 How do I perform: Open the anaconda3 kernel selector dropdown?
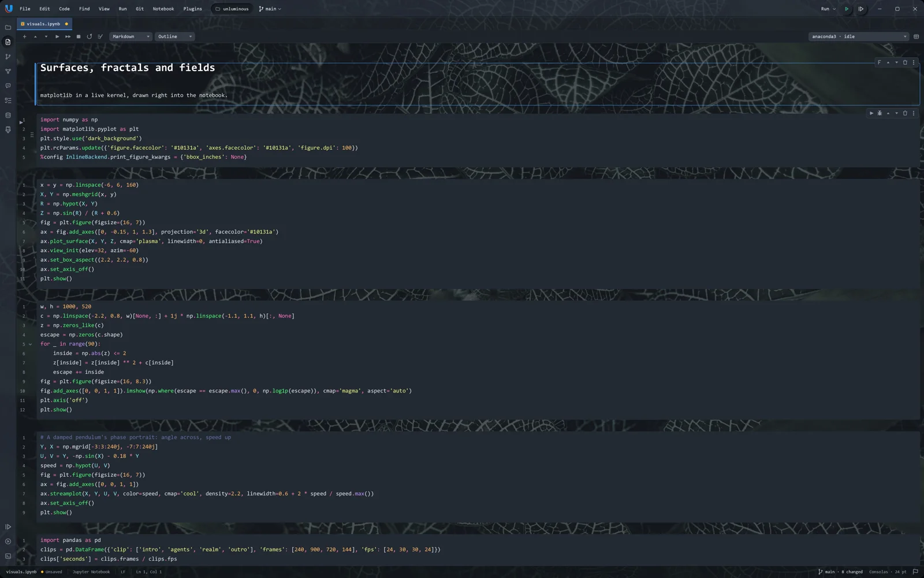coord(859,36)
